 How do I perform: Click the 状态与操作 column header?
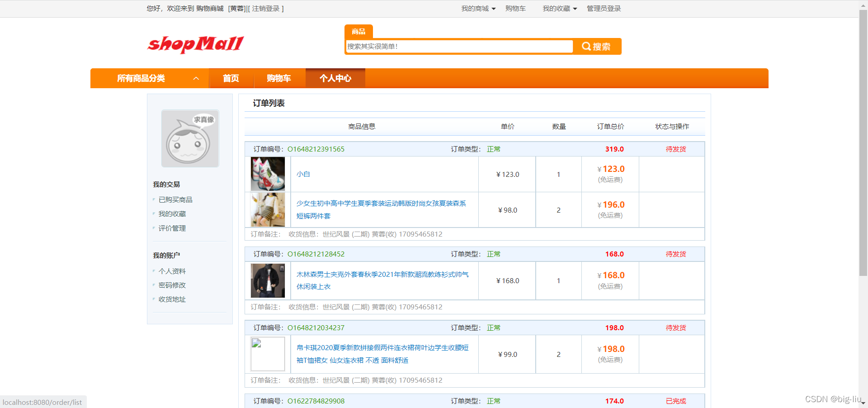(672, 127)
